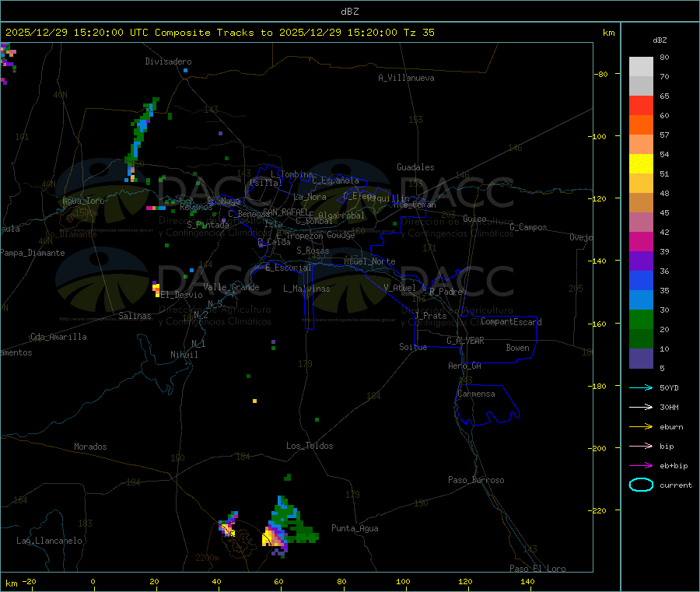Select the 39 dBZ purple swatch

641,261
